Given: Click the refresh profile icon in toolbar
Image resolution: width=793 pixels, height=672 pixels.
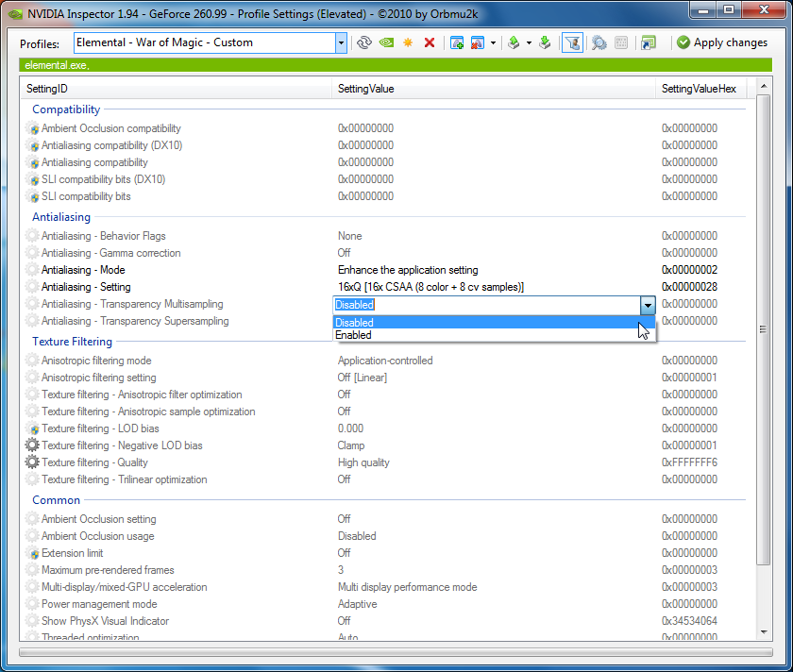Looking at the screenshot, I should point(364,42).
